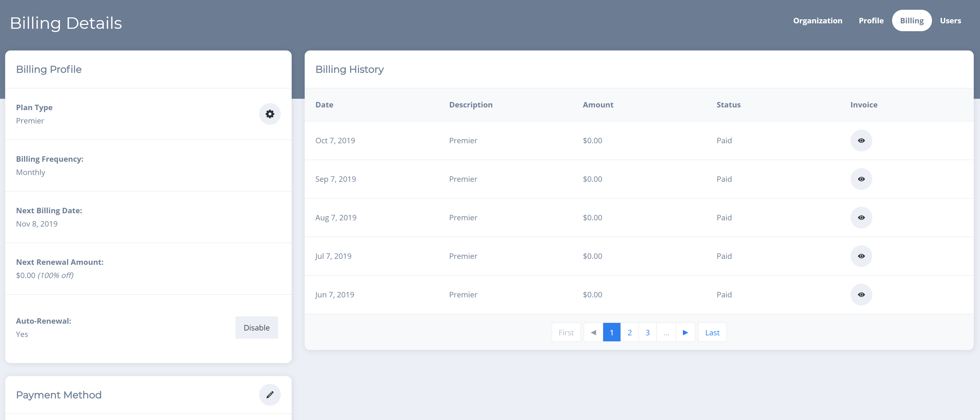Go to billing history page 2

point(629,333)
